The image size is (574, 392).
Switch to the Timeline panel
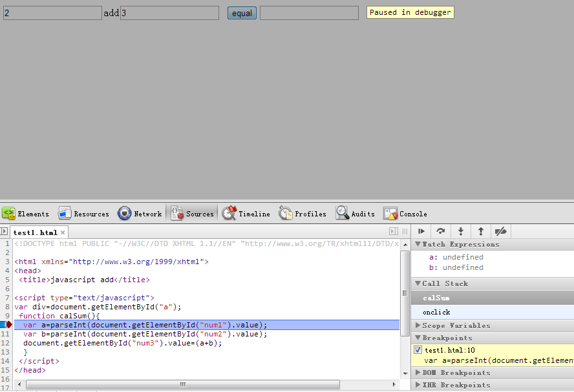click(x=246, y=214)
